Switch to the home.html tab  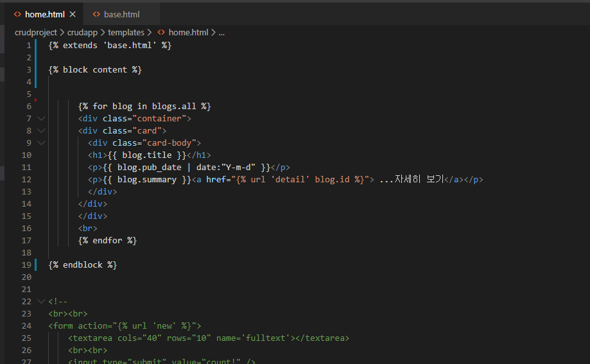click(44, 14)
